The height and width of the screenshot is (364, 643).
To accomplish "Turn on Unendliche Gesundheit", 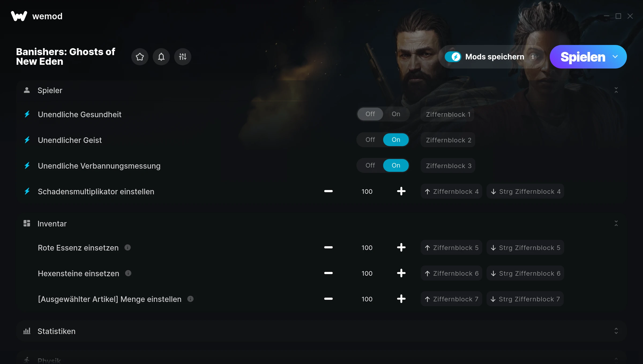I will click(x=396, y=114).
